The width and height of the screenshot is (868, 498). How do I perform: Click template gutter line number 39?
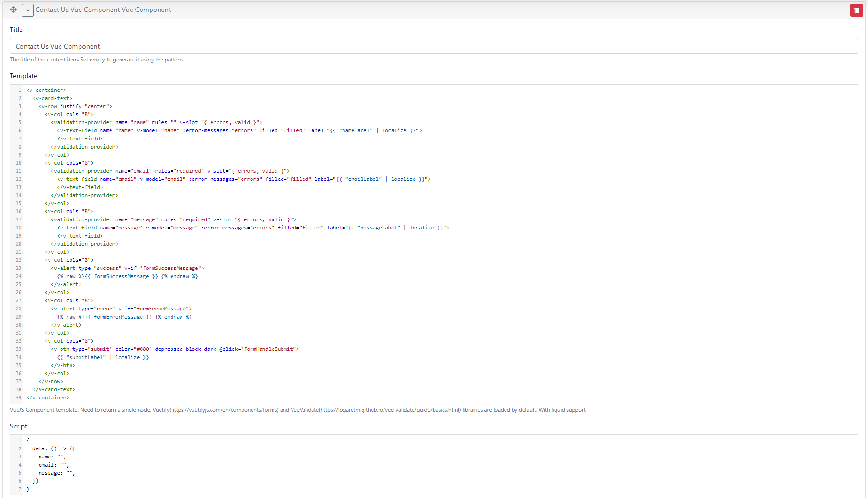(19, 398)
